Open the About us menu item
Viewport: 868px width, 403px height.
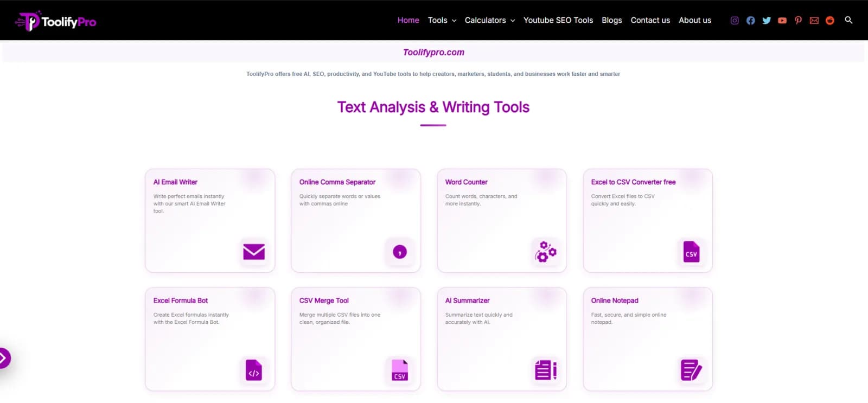[x=695, y=20]
